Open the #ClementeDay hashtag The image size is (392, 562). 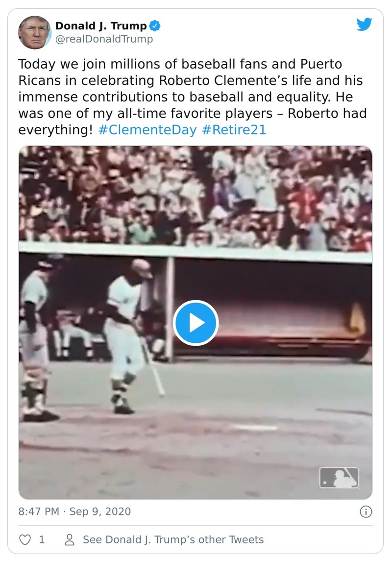click(147, 130)
